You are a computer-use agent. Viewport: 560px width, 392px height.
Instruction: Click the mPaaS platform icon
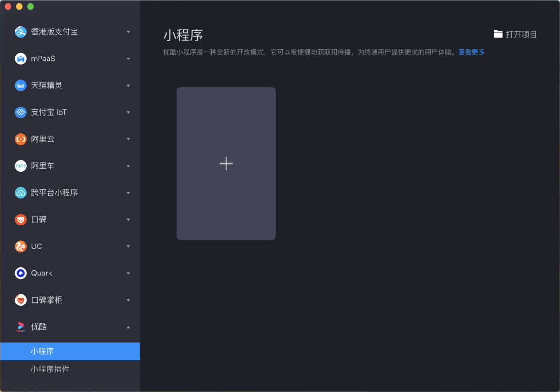(x=21, y=59)
